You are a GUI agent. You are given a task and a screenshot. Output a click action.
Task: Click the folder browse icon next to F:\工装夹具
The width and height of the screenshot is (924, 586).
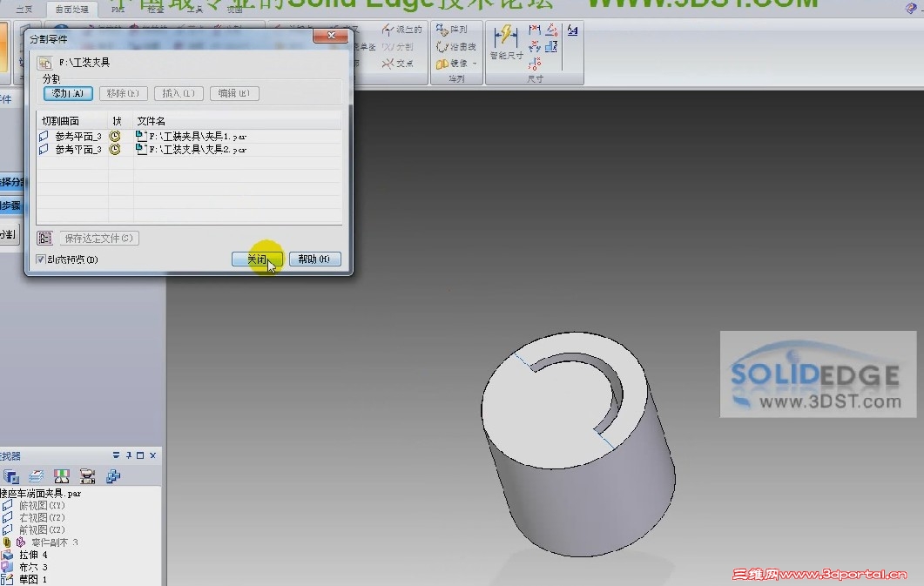44,63
